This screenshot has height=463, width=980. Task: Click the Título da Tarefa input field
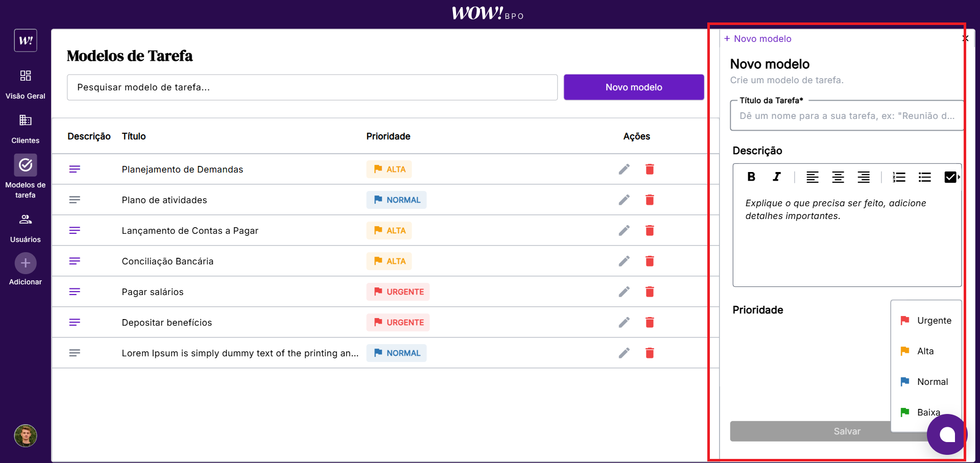point(846,116)
